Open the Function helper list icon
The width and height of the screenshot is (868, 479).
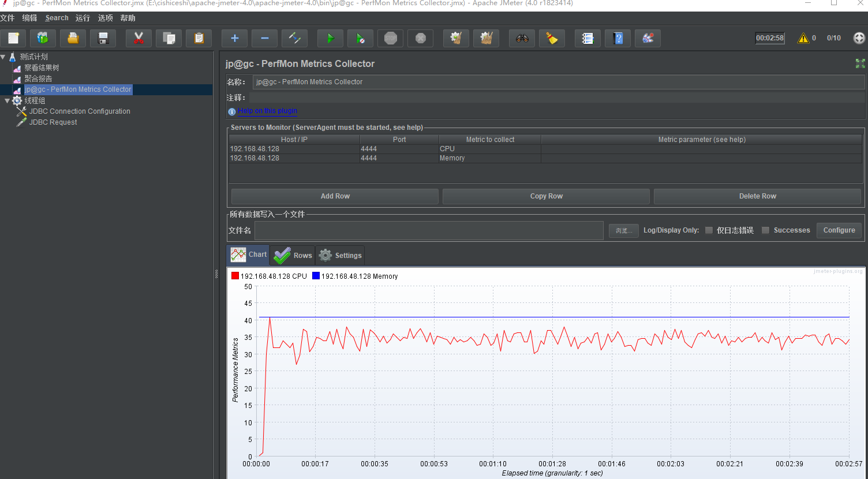(588, 38)
